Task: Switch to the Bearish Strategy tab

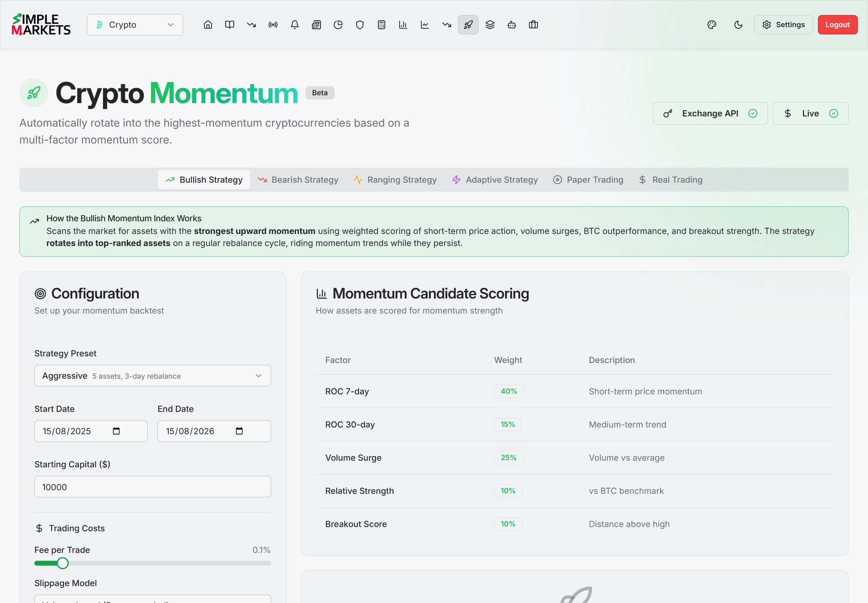Action: [x=298, y=179]
